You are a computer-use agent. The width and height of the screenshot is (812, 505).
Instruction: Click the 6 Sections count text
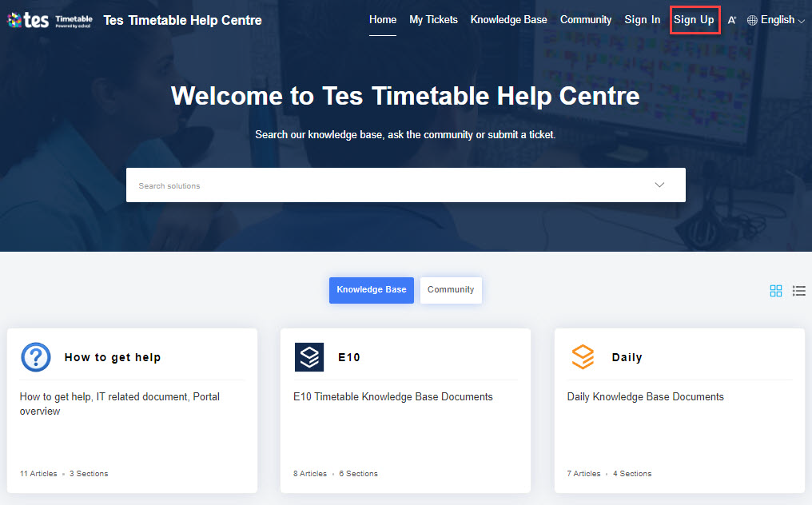point(358,473)
